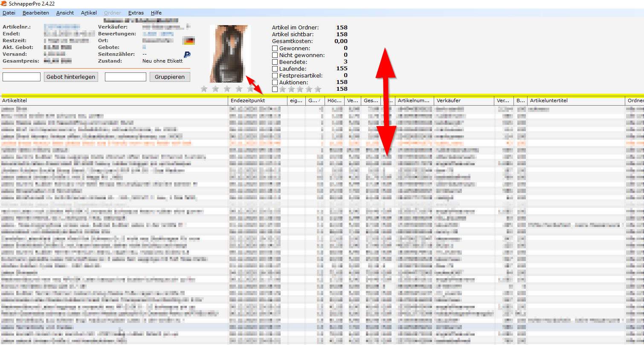
Task: Select the first rating star below the thumbnail
Action: coord(204,89)
